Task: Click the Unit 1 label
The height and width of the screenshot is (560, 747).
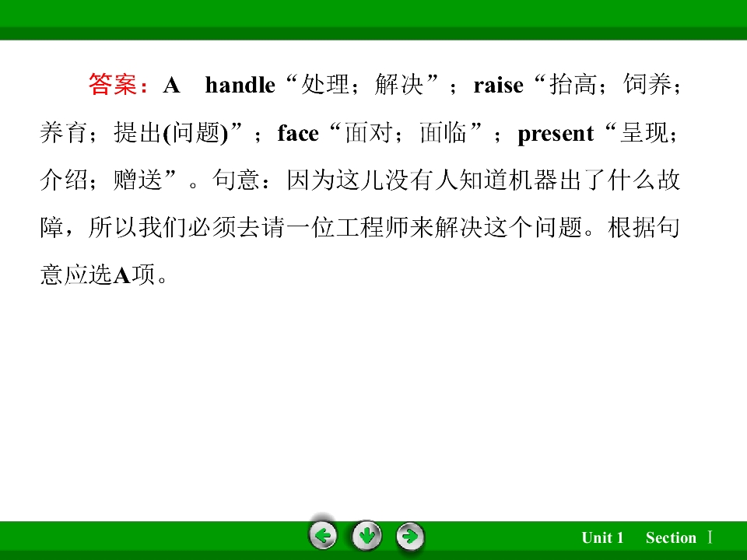Action: 602,537
